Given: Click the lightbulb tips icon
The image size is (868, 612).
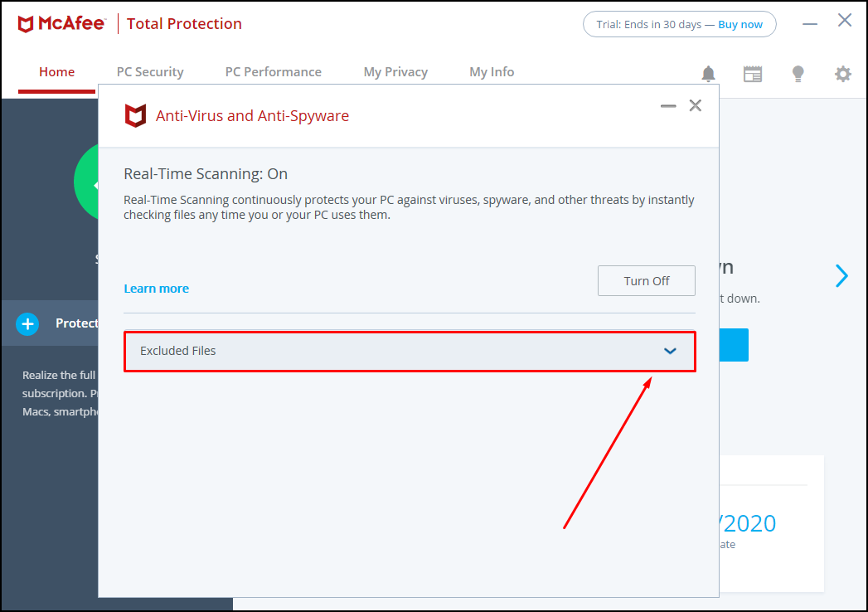Looking at the screenshot, I should (x=798, y=74).
